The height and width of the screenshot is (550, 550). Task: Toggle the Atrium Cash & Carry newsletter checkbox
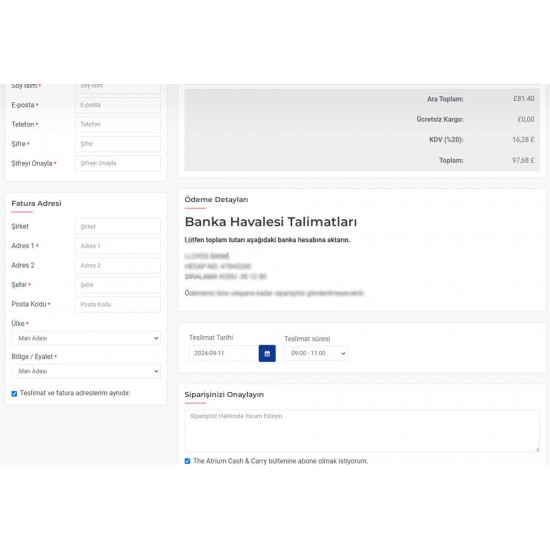coord(187,461)
